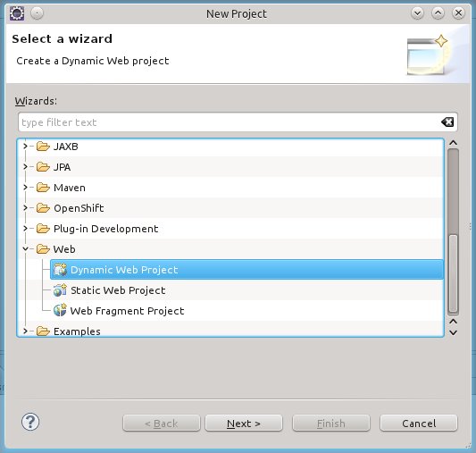The image size is (476, 453).
Task: Click the Eclipse icon in title bar
Action: pyautogui.click(x=17, y=13)
